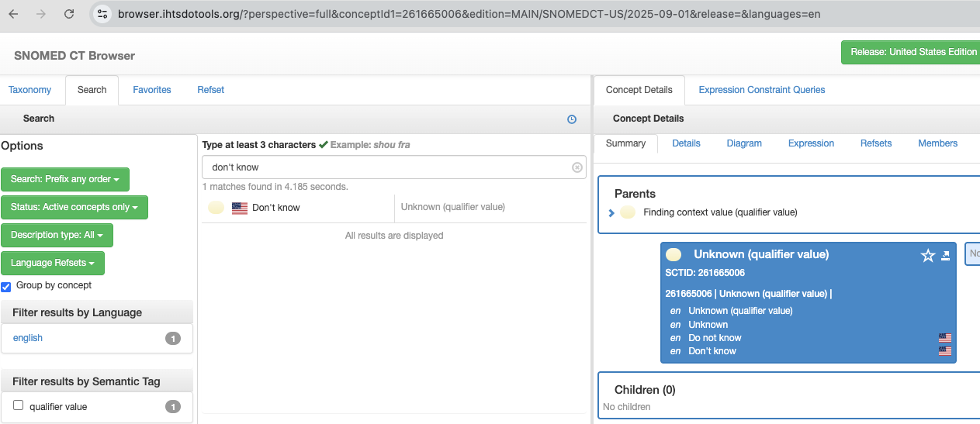980x424 pixels.
Task: Switch to the Taxonomy tab
Action: (30, 90)
